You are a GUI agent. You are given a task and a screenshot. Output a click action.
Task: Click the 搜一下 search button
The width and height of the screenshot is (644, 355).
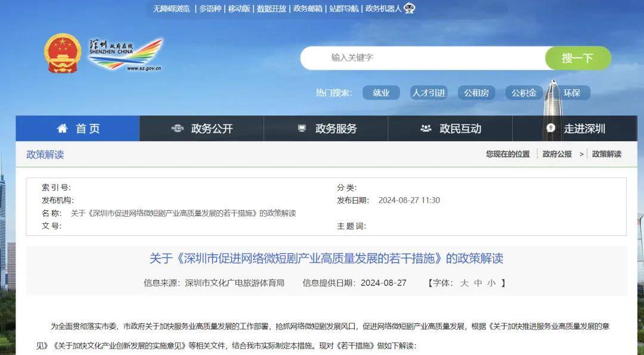coord(578,58)
